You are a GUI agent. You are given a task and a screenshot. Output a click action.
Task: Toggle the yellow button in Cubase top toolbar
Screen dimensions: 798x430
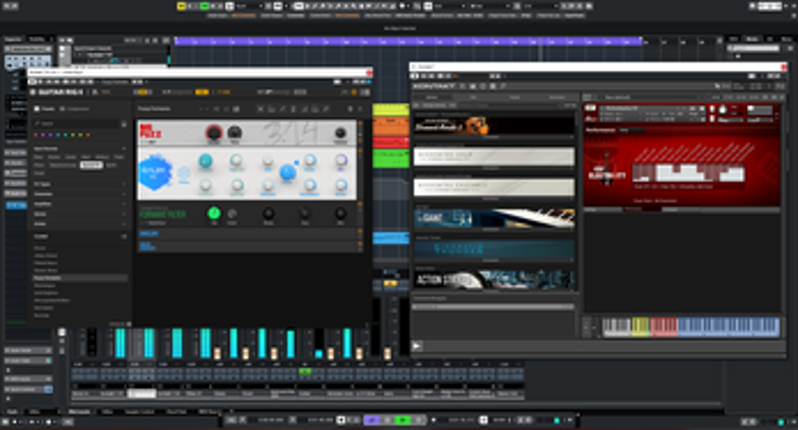[181, 6]
